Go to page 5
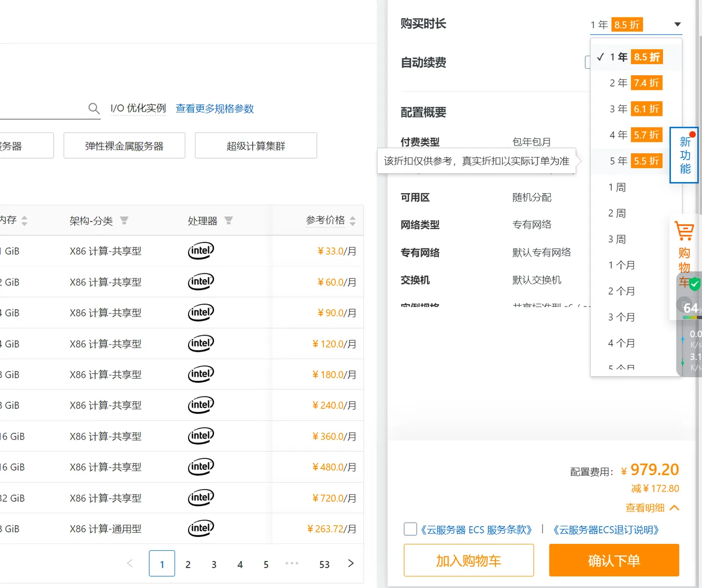The image size is (702, 588). (266, 564)
